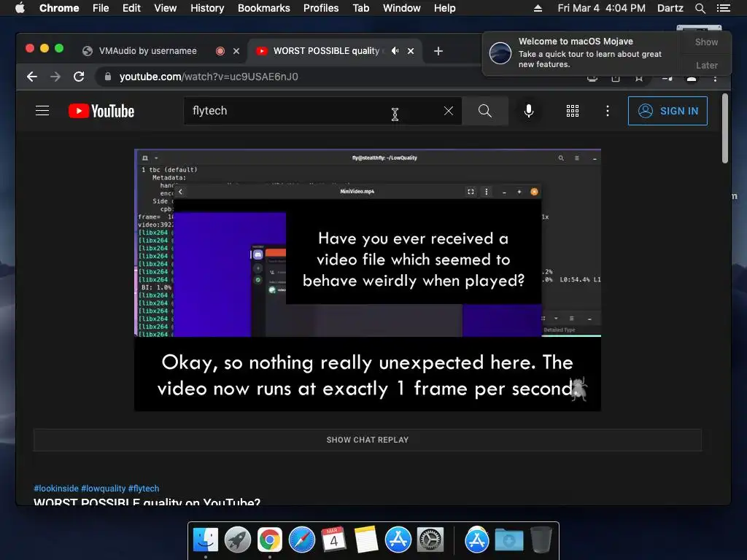The height and width of the screenshot is (560, 747).
Task: Start voice search with microphone icon
Action: (x=528, y=111)
